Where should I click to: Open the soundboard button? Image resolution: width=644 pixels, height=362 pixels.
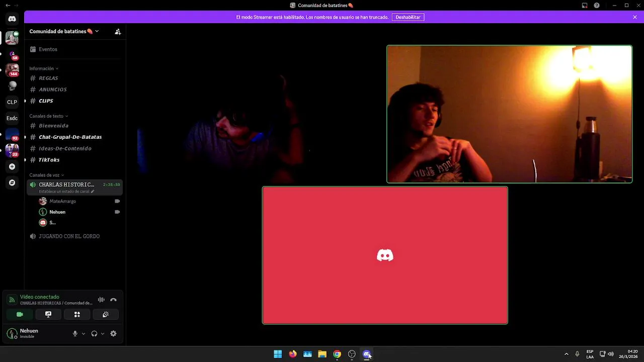(x=106, y=314)
